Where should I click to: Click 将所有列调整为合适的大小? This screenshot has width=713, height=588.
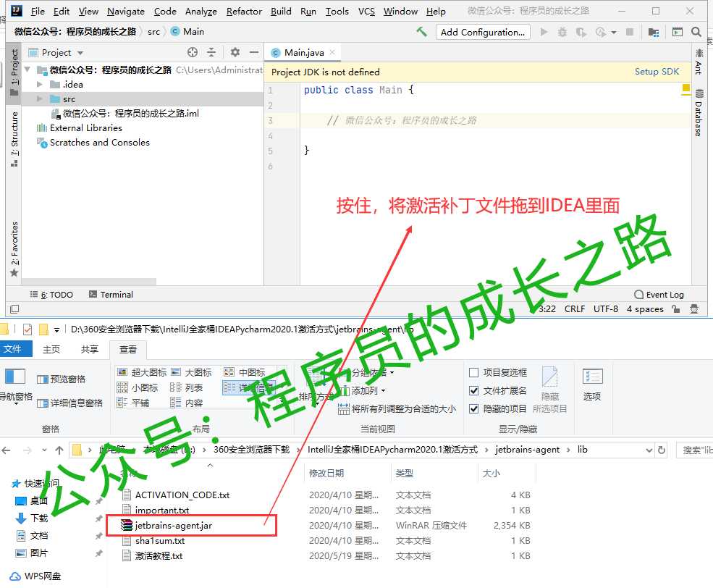(x=397, y=409)
